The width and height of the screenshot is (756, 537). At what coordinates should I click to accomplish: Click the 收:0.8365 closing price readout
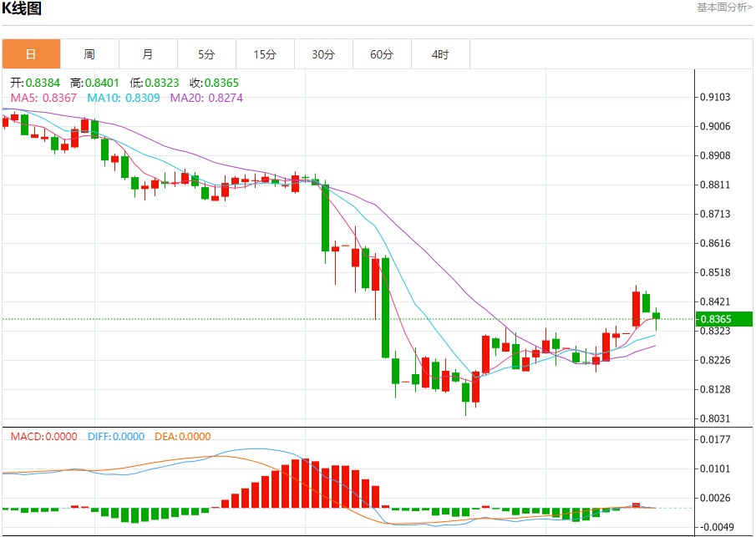coord(214,83)
